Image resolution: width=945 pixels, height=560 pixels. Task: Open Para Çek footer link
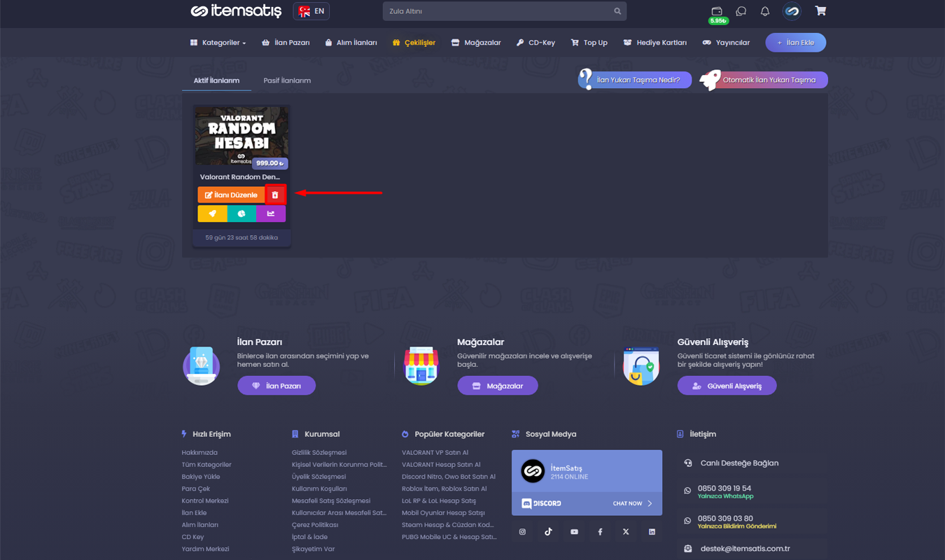(195, 489)
